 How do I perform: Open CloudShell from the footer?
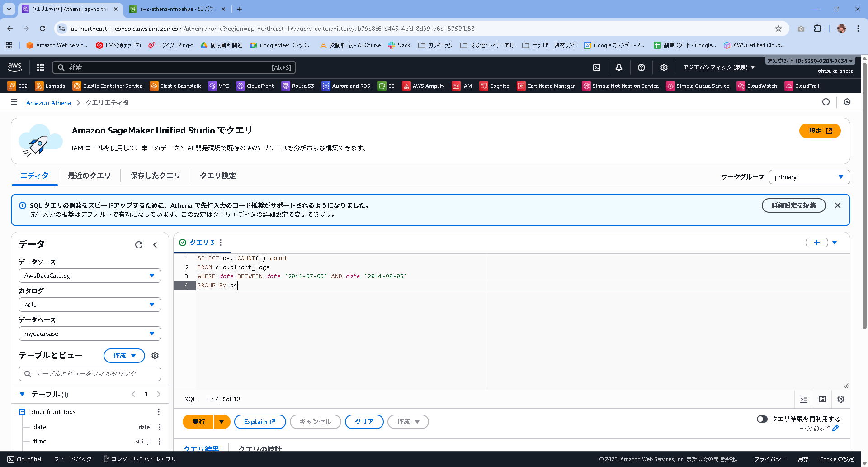pos(25,459)
